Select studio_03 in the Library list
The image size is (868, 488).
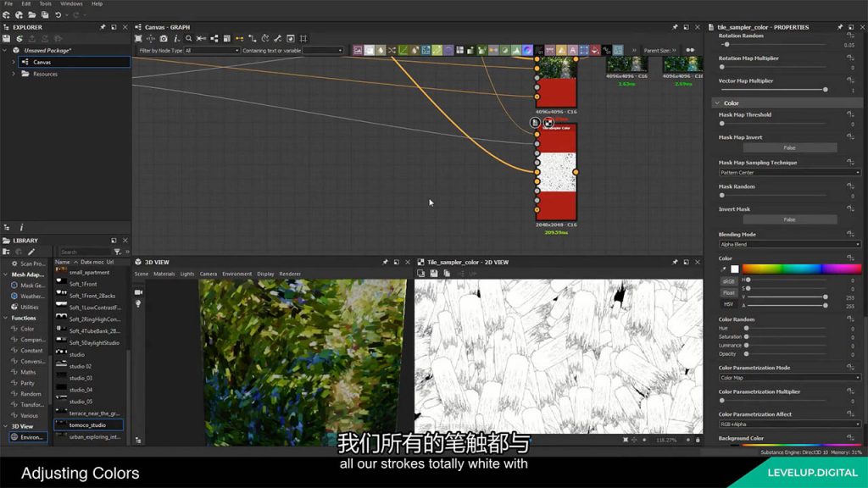click(81, 378)
